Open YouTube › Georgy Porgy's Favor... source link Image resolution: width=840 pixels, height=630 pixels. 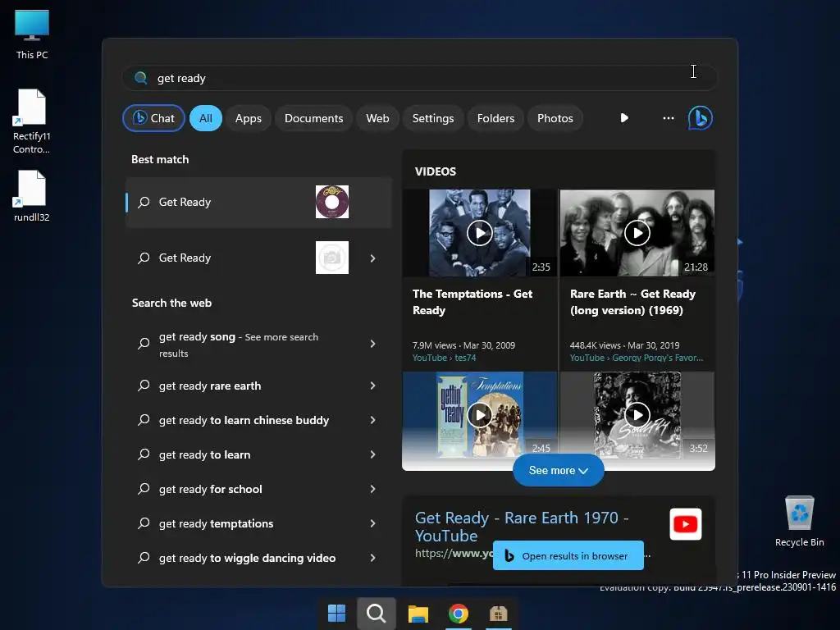tap(637, 358)
